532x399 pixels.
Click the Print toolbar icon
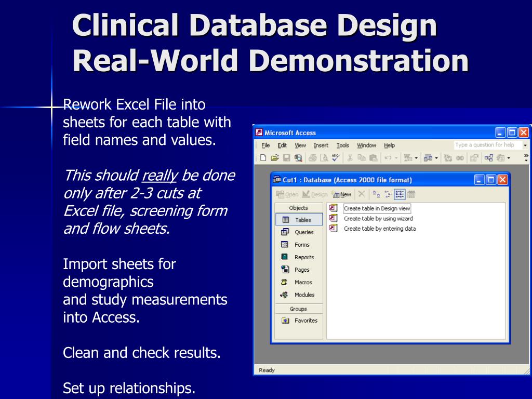pos(312,158)
